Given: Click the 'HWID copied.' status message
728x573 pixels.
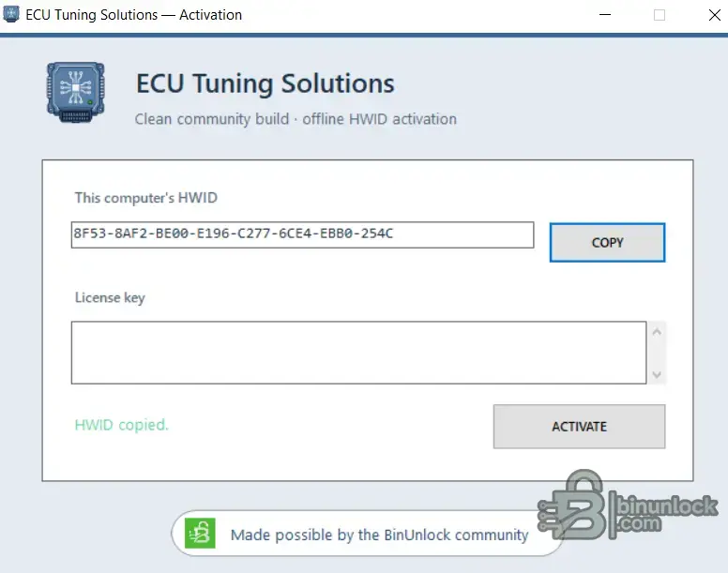Looking at the screenshot, I should click(122, 425).
